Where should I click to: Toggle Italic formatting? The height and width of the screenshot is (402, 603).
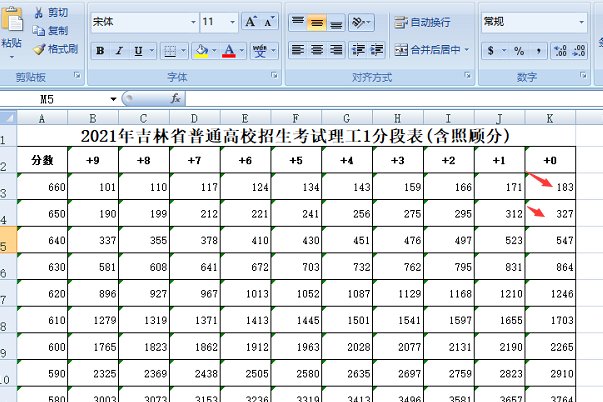(119, 50)
